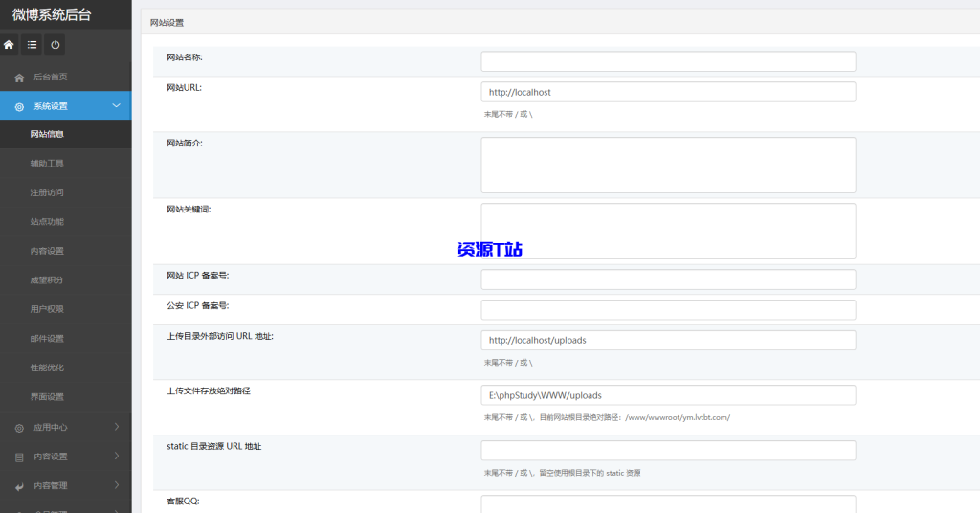Go to 用户权限 page
980x513 pixels.
(47, 309)
